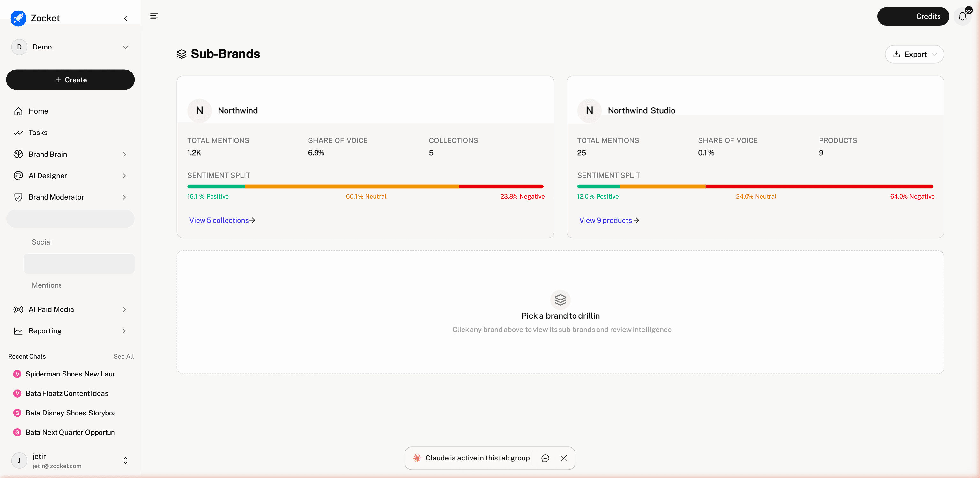The image size is (980, 478).
Task: Open Reporting menu item
Action: point(71,331)
